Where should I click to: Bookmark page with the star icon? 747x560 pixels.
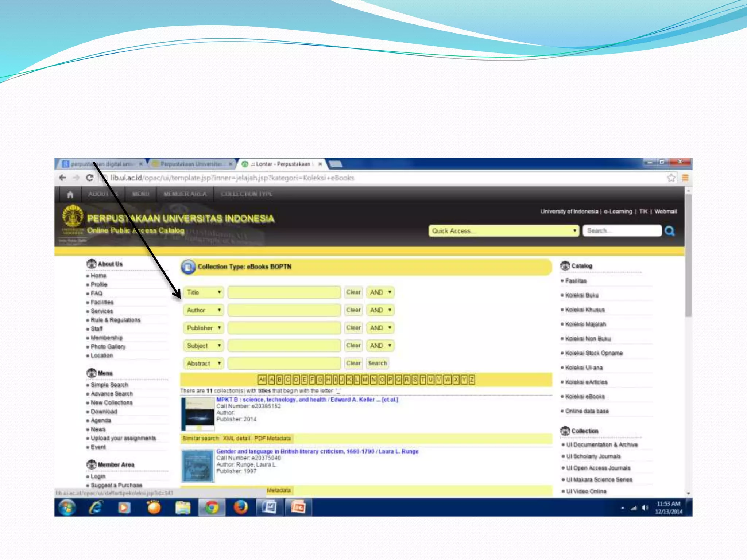(671, 178)
